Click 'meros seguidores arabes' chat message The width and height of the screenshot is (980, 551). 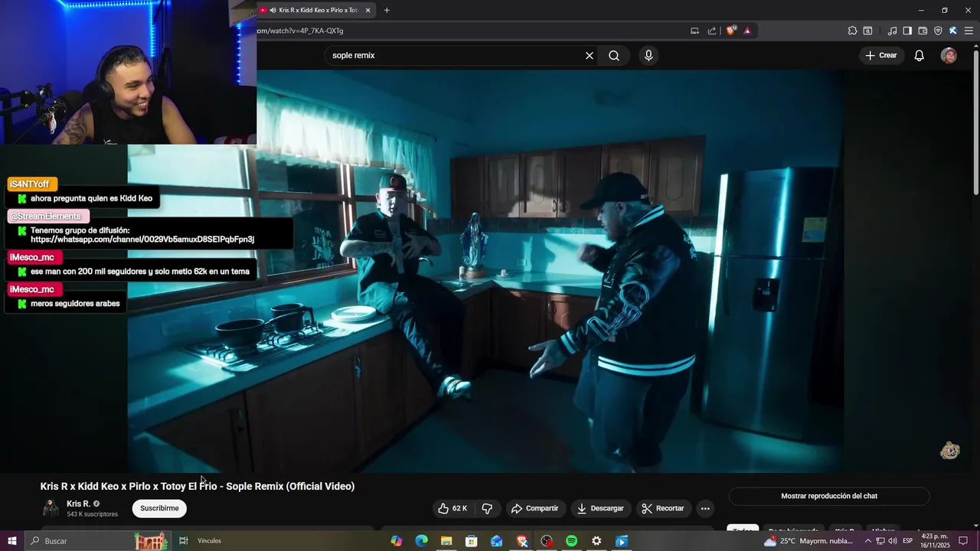(75, 304)
